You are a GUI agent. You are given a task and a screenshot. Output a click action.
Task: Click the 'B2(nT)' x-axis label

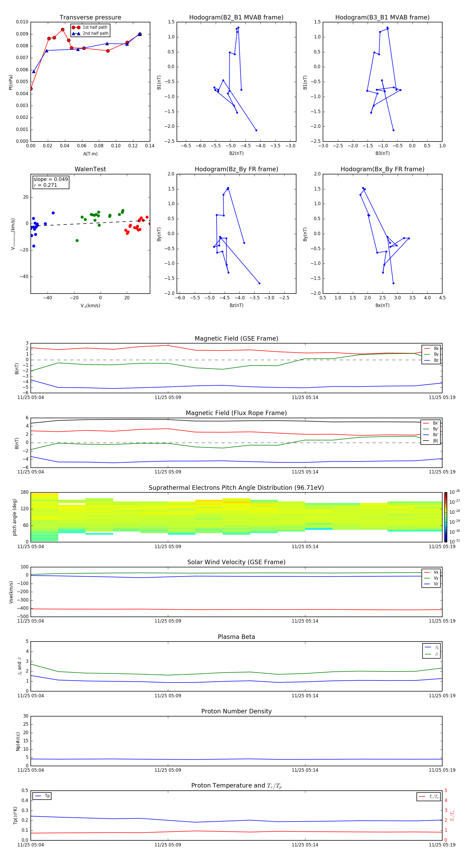(x=236, y=153)
